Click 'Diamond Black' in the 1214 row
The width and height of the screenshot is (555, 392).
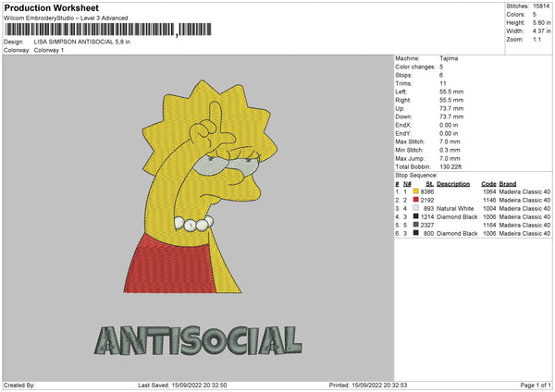(x=457, y=217)
